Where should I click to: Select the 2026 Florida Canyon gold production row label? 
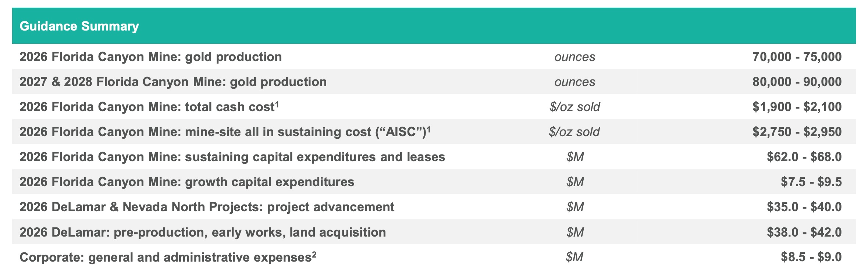151,57
